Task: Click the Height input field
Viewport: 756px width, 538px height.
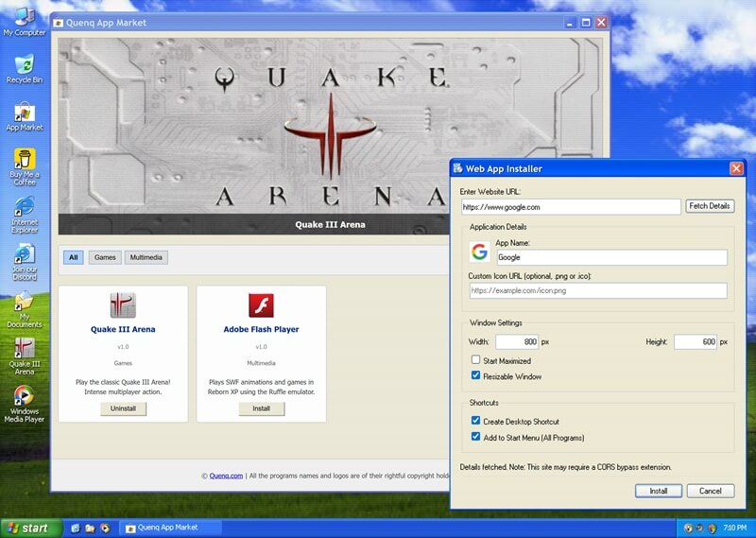Action: coord(696,341)
